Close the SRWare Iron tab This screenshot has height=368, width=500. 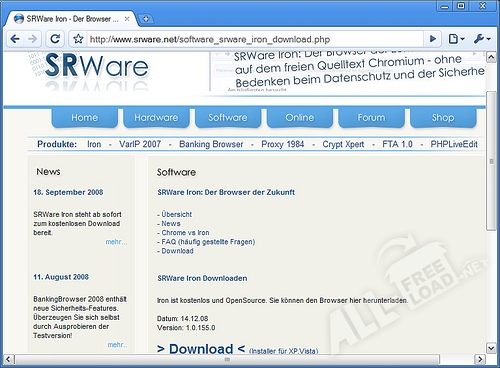click(x=127, y=19)
